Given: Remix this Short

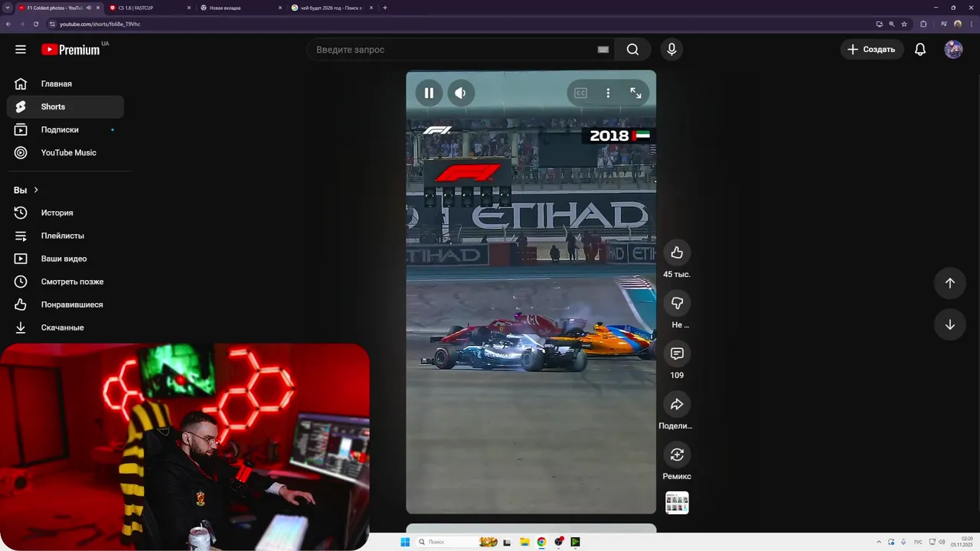Looking at the screenshot, I should pos(677,455).
